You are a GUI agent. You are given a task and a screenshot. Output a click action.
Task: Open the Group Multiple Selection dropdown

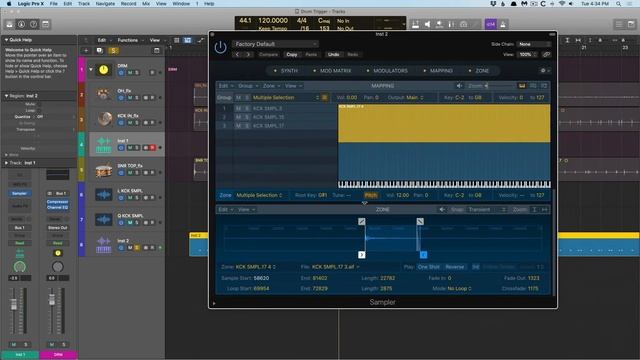[x=285, y=98]
